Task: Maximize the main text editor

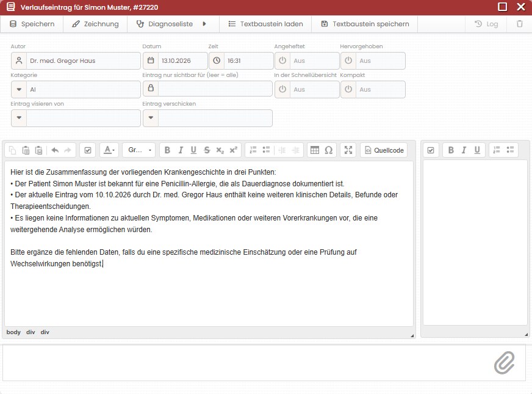Action: [348, 150]
